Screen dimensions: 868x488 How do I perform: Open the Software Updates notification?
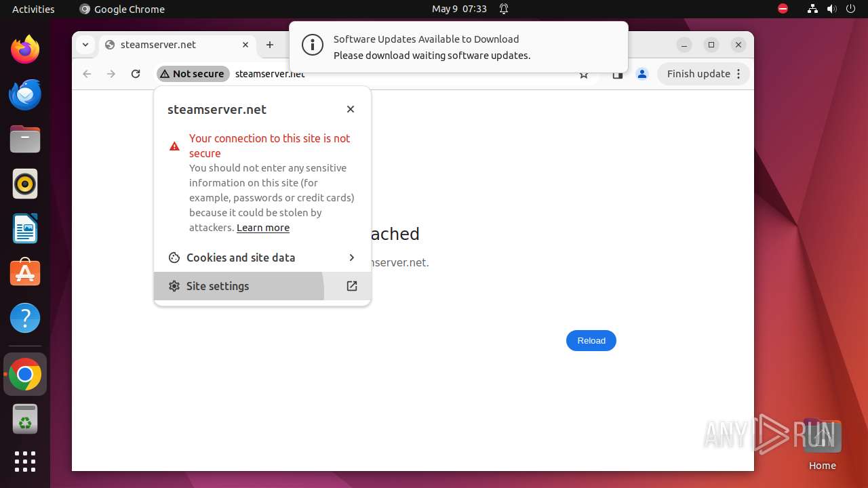pyautogui.click(x=458, y=46)
